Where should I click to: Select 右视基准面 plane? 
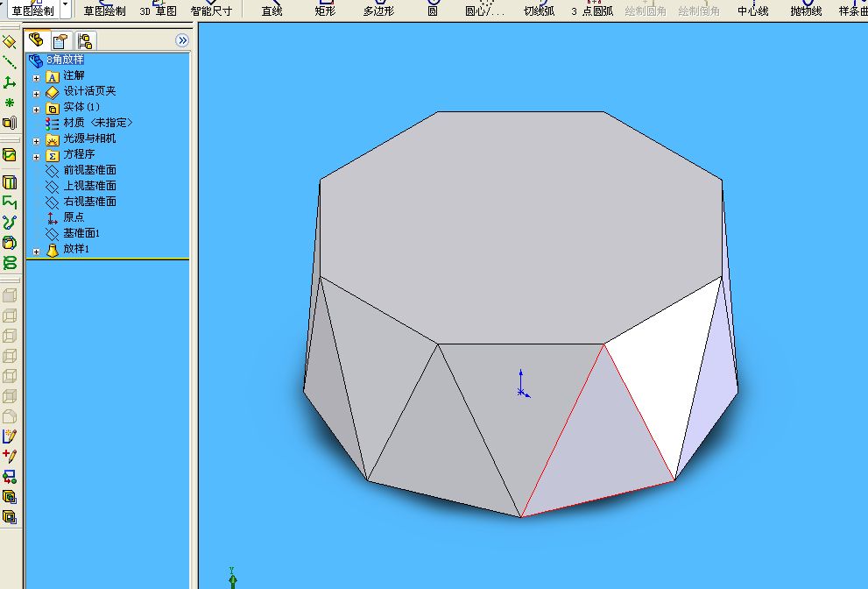coord(89,201)
